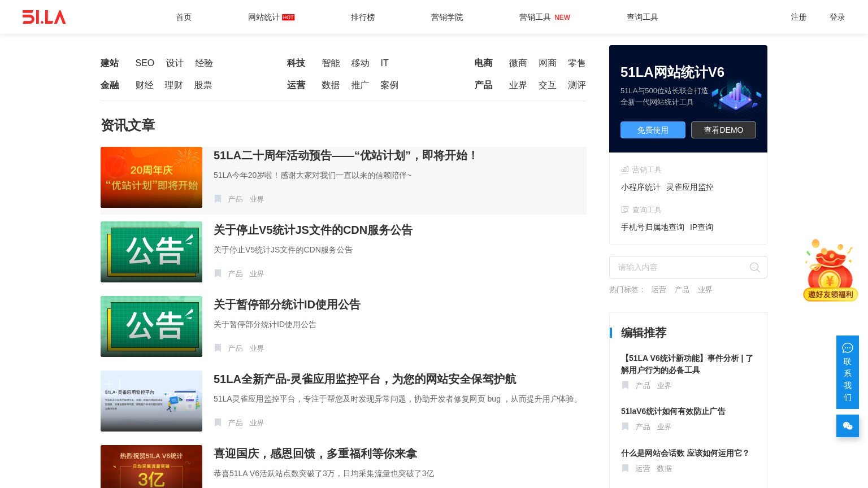This screenshot has width=868, height=488.
Task: Click the 查询工具 sidebar section icon
Action: 625,210
